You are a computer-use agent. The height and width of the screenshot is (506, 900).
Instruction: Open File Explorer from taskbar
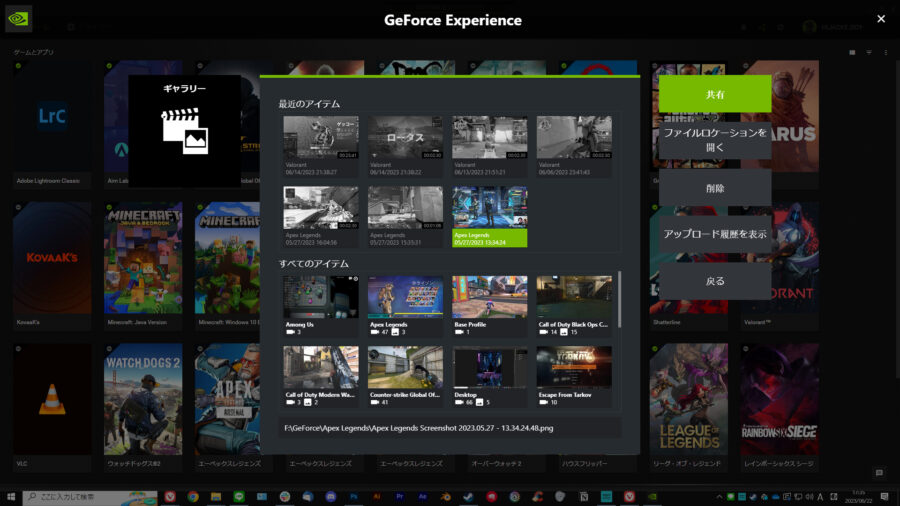(x=216, y=497)
